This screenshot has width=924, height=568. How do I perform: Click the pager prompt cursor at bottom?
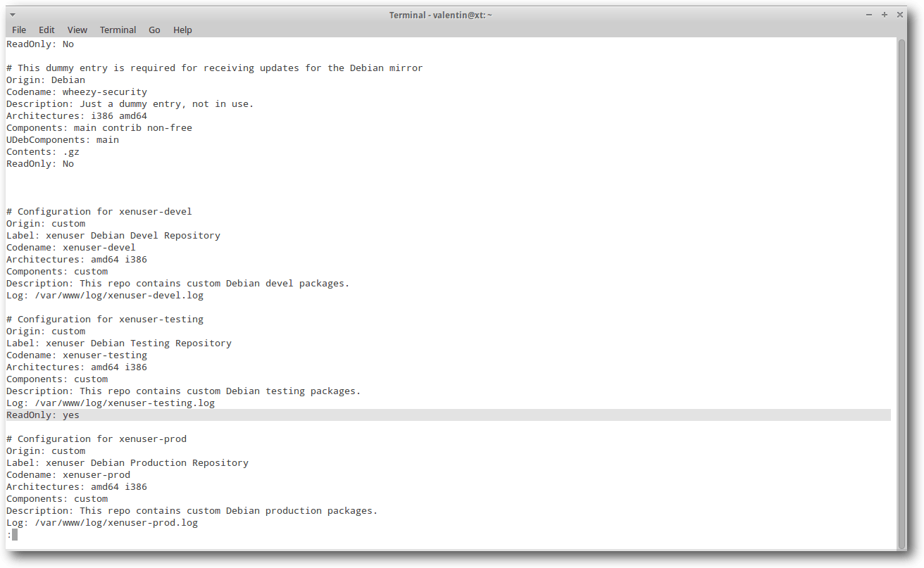(14, 534)
